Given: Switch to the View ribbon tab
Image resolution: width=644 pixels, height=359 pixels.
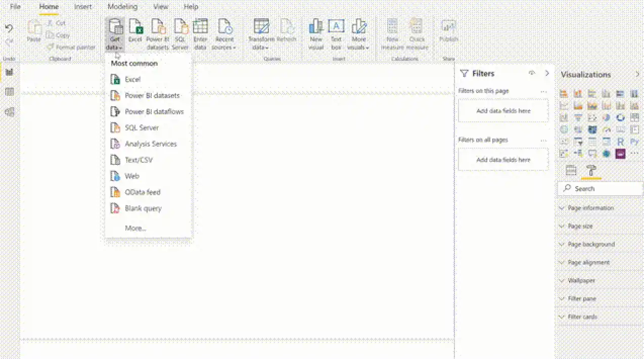Looking at the screenshot, I should 161,7.
